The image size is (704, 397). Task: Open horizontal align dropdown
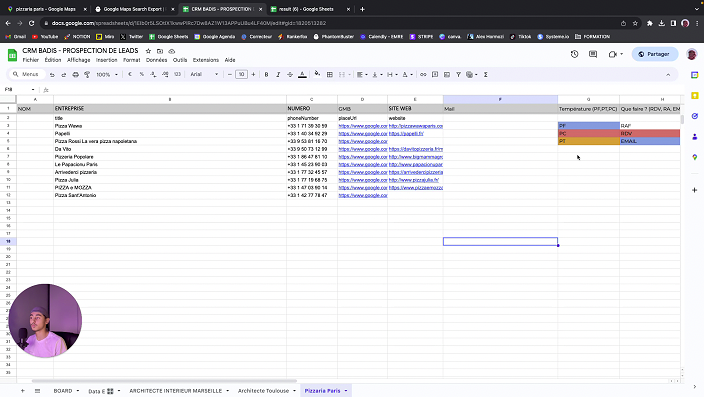362,75
